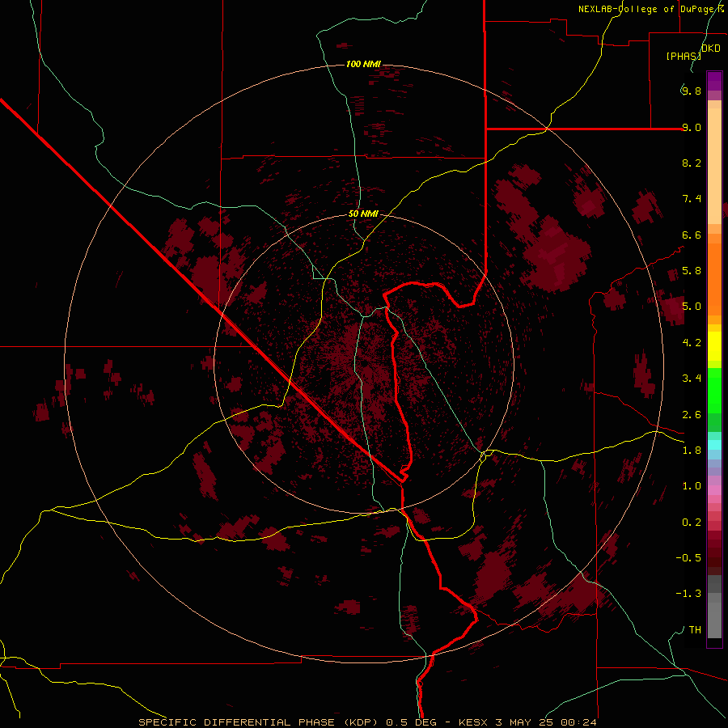This screenshot has height=728, width=728.
Task: Click the 6.6 scale value
Action: pyautogui.click(x=692, y=235)
